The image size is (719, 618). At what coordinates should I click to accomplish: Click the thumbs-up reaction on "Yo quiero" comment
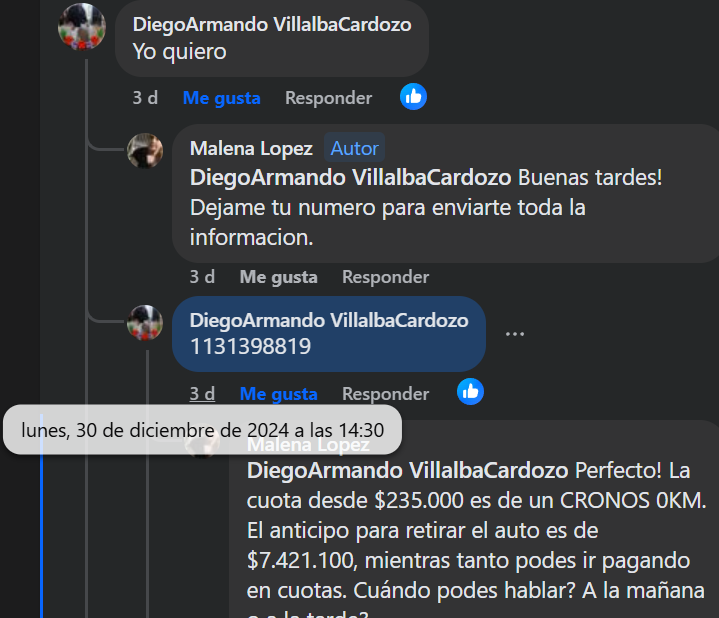[x=413, y=97]
